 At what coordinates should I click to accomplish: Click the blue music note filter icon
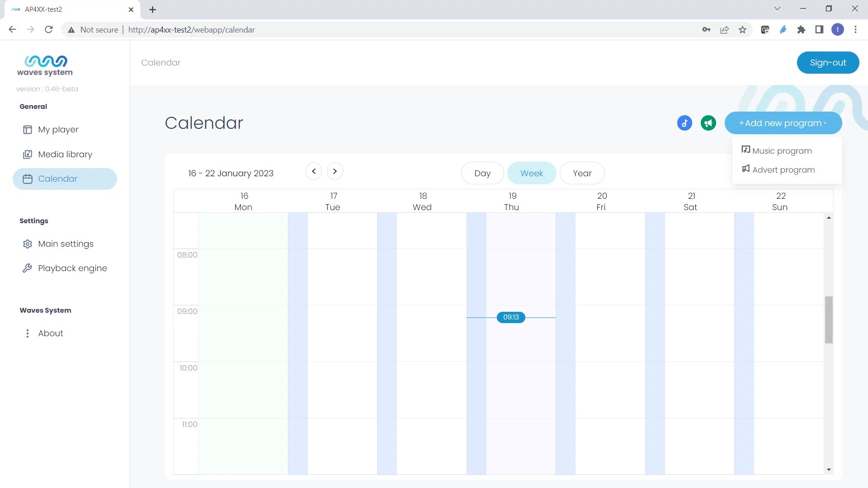coord(684,123)
